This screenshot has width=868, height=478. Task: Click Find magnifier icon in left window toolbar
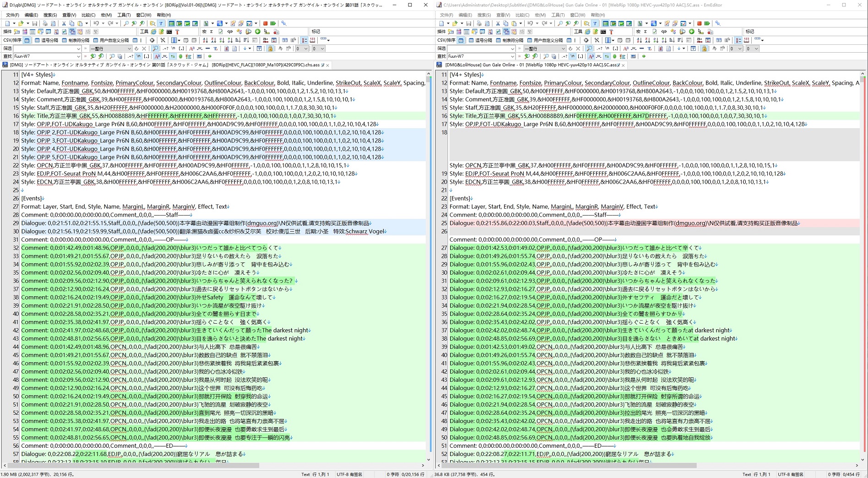(x=126, y=23)
